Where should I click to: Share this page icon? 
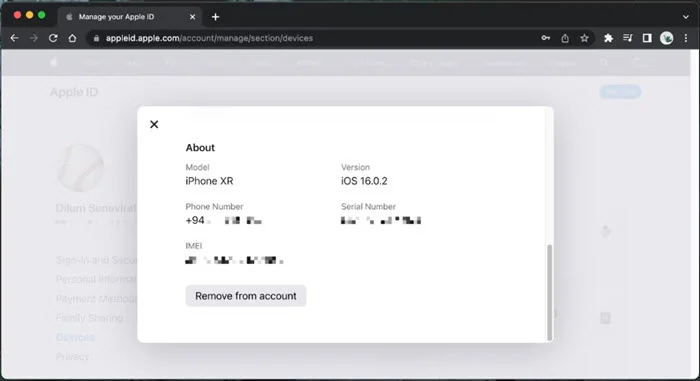(x=565, y=38)
